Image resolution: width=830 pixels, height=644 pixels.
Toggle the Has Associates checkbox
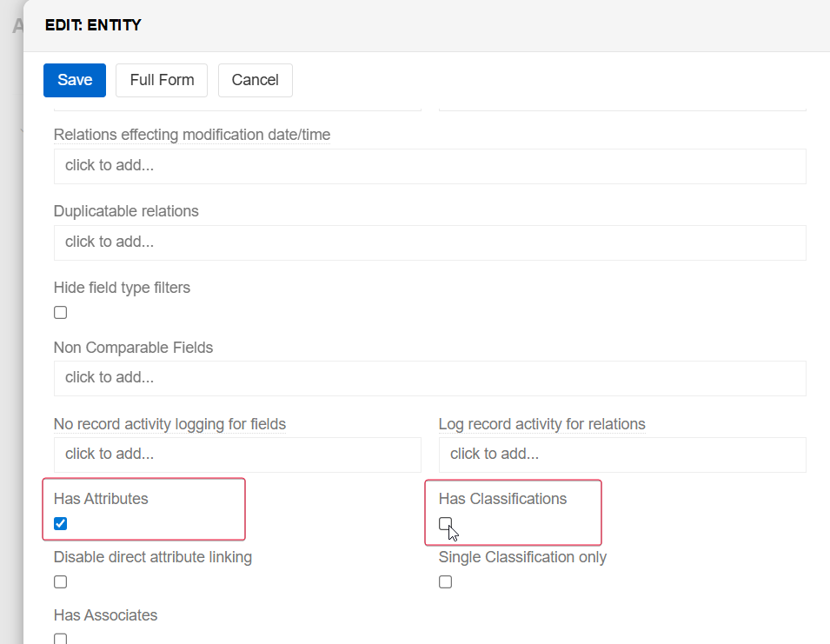pyautogui.click(x=60, y=639)
